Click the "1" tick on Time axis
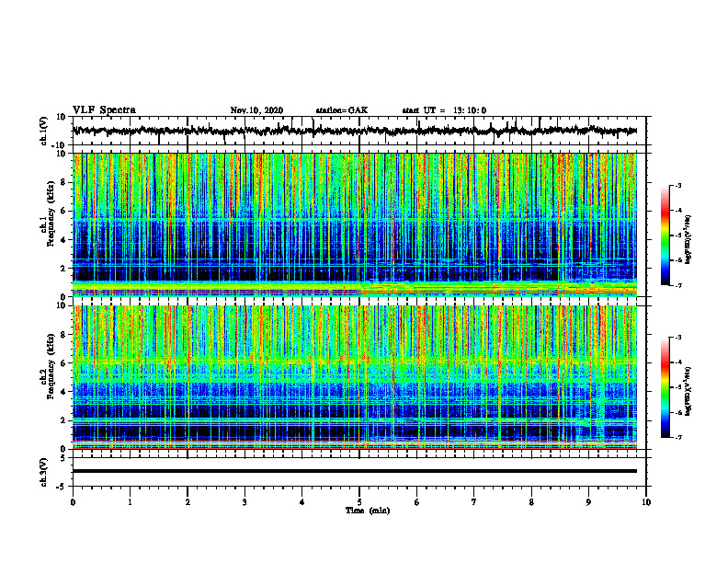728x563 pixels. [130, 502]
